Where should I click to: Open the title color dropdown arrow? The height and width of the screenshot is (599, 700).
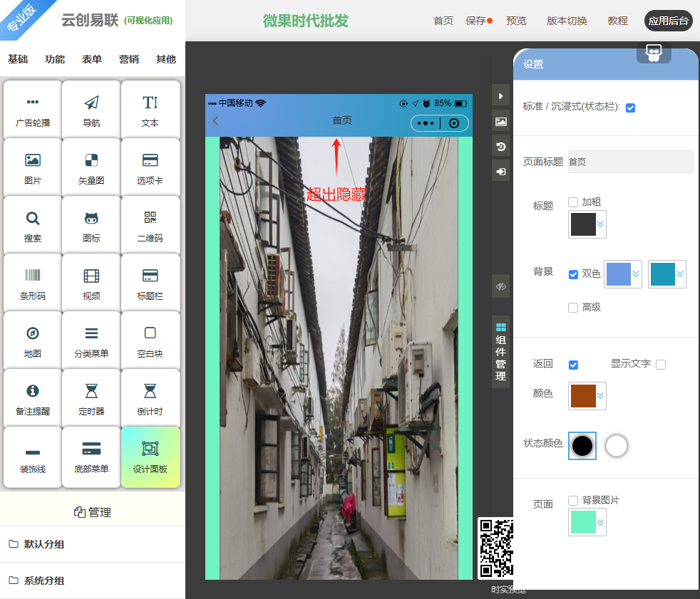(x=600, y=224)
